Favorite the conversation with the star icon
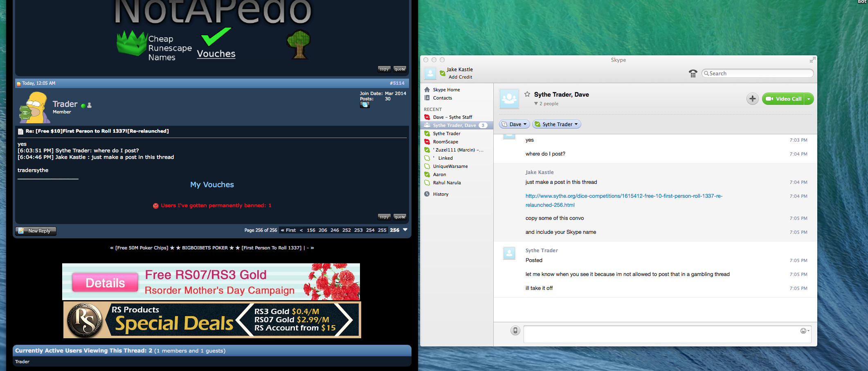The height and width of the screenshot is (371, 868). [527, 94]
